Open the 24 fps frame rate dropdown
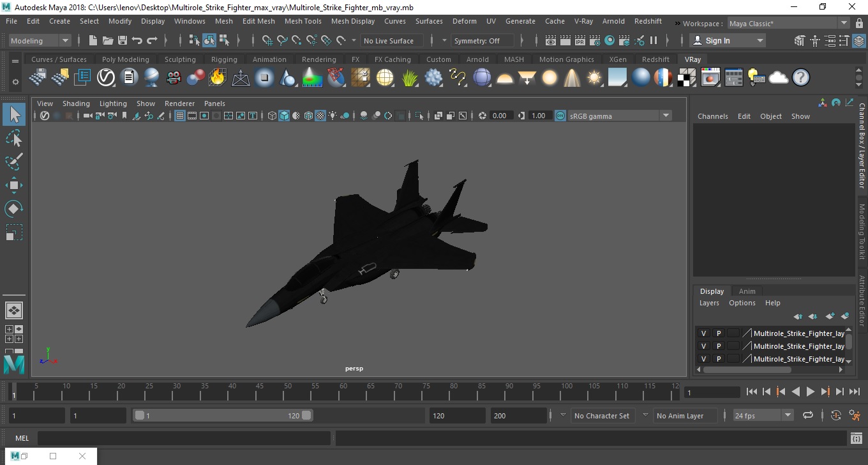868x465 pixels. click(763, 415)
